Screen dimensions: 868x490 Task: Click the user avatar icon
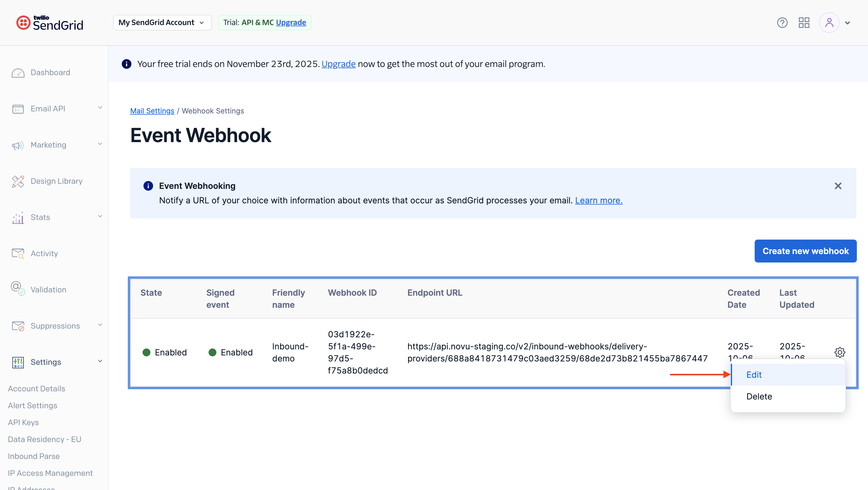coord(830,23)
